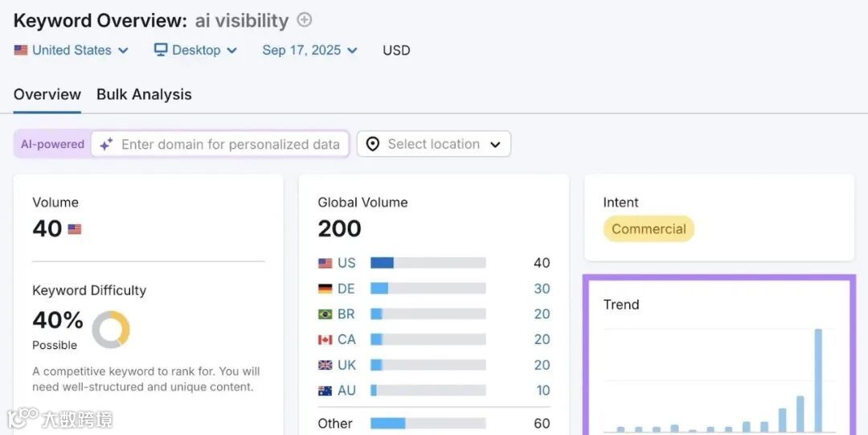Click the plus icon beside 'ai visibility'

pyautogui.click(x=305, y=20)
